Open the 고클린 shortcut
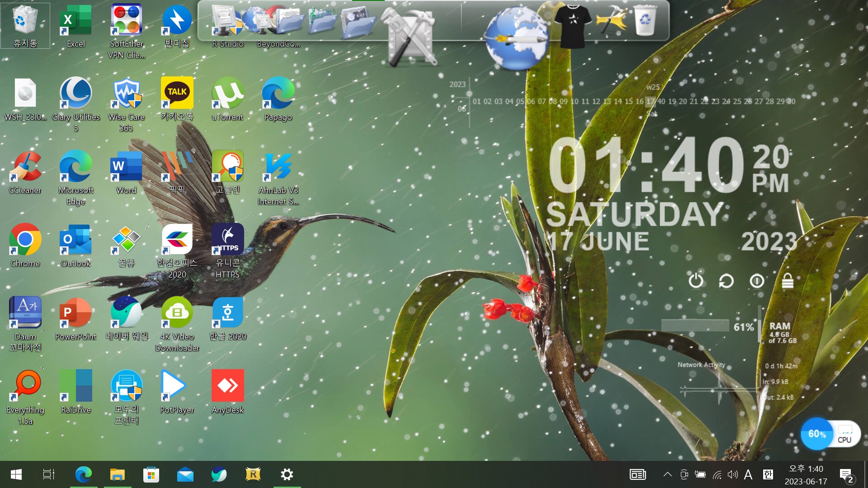 pyautogui.click(x=227, y=173)
